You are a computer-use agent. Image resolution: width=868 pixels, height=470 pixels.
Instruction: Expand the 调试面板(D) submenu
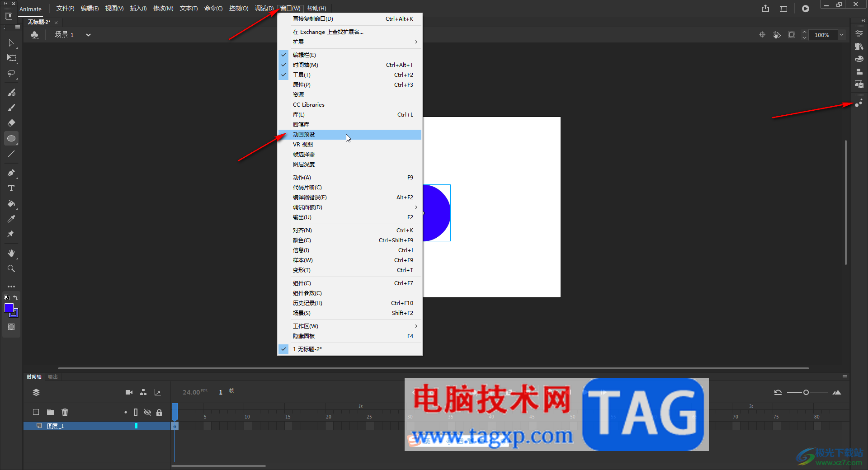[350, 207]
